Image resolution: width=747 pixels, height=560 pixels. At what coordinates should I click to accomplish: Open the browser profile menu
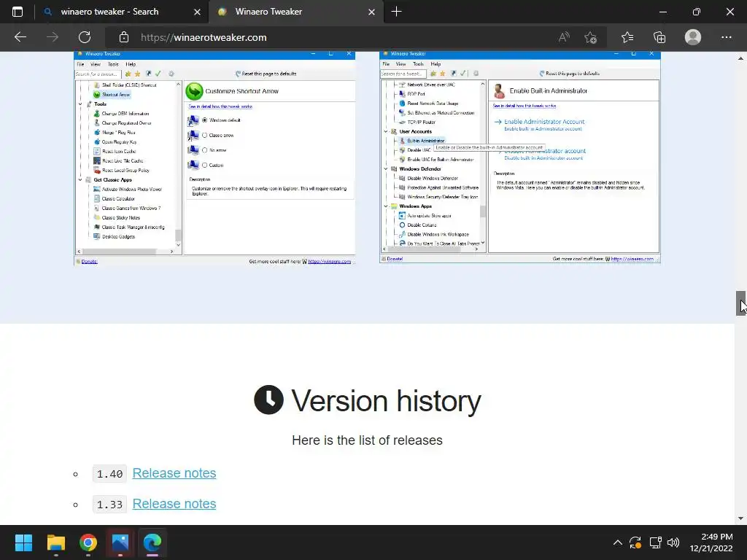[x=693, y=37]
